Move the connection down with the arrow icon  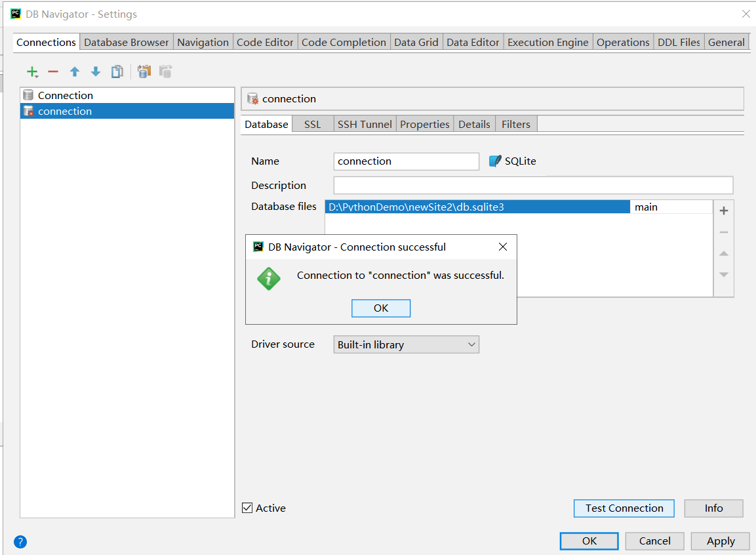[x=95, y=72]
